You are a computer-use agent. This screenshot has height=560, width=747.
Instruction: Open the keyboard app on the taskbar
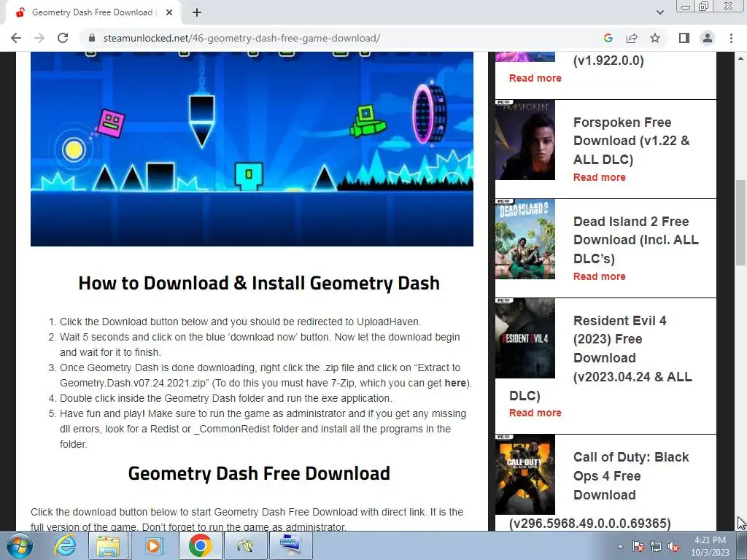pyautogui.click(x=290, y=545)
